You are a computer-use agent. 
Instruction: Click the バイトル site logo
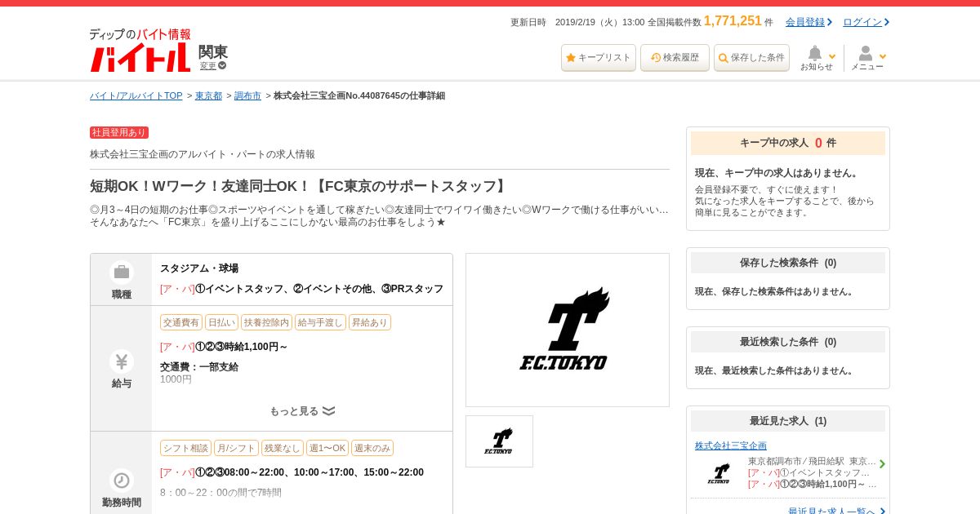(x=140, y=51)
